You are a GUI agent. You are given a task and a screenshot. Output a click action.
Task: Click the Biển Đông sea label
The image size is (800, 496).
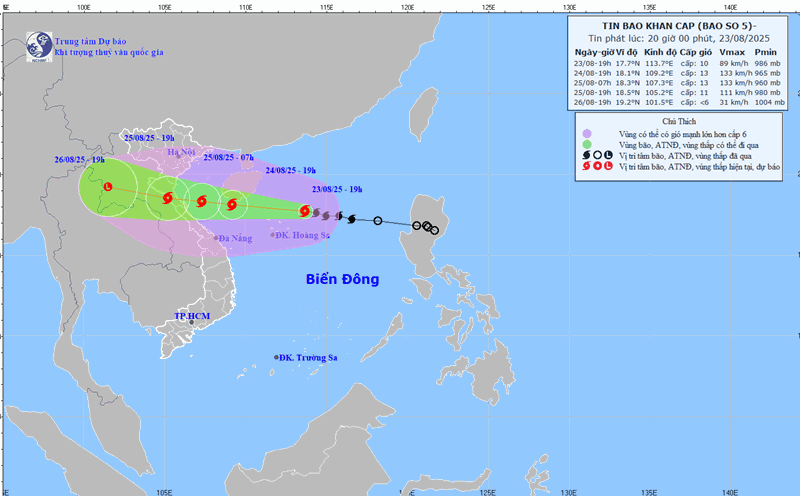tap(342, 279)
